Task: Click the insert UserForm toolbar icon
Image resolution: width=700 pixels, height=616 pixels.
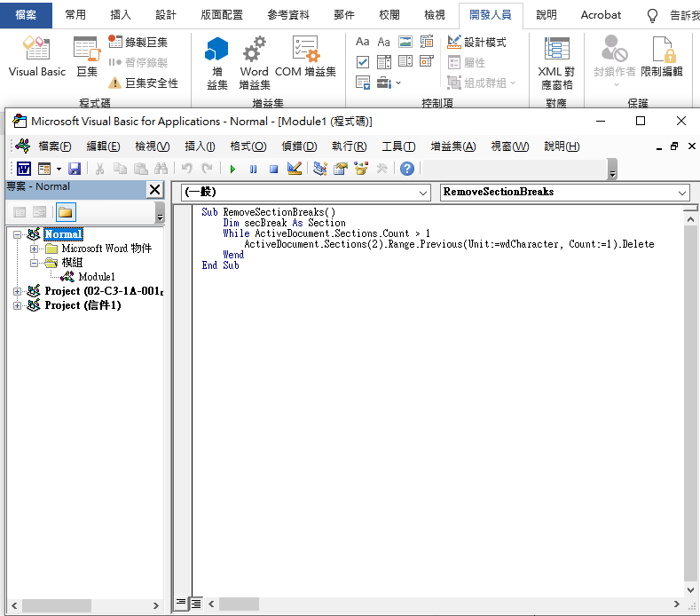Action: pyautogui.click(x=44, y=169)
